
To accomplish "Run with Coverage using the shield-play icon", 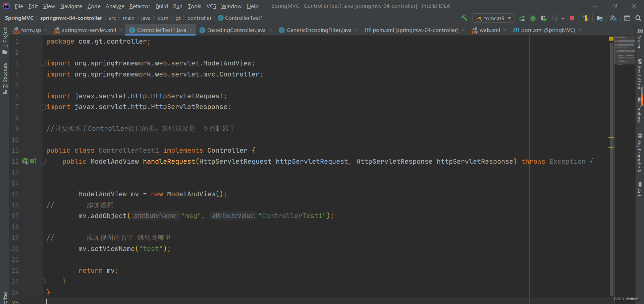I will [543, 18].
